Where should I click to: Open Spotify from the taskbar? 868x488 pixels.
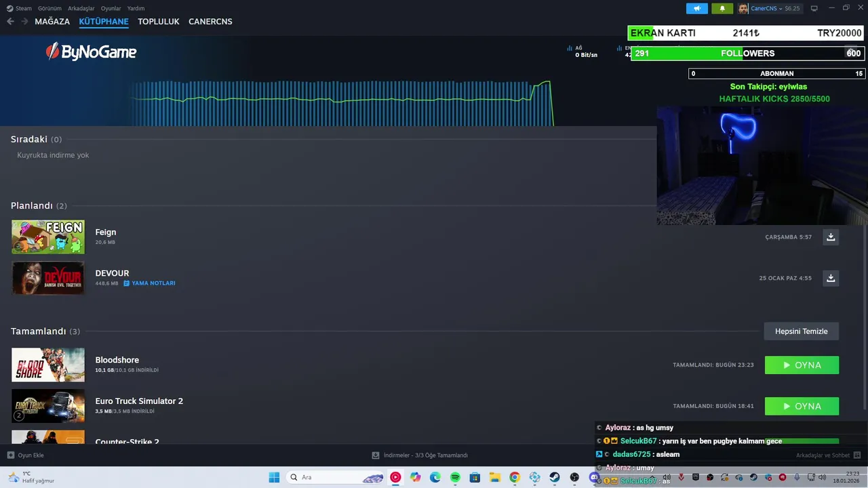455,477
